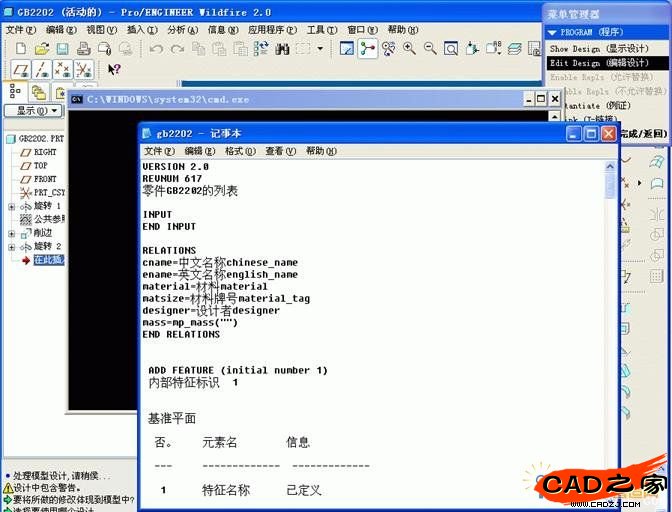
Task: Open the 应用程序 menu
Action: pyautogui.click(x=272, y=30)
